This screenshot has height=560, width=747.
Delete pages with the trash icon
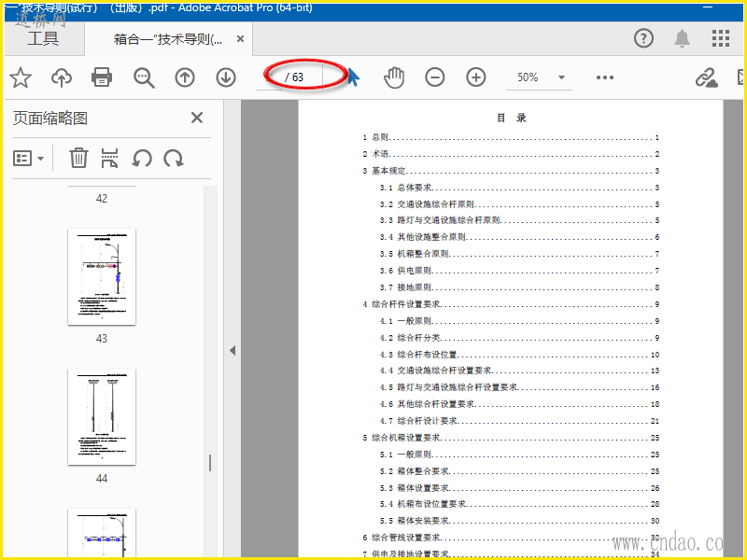point(78,158)
